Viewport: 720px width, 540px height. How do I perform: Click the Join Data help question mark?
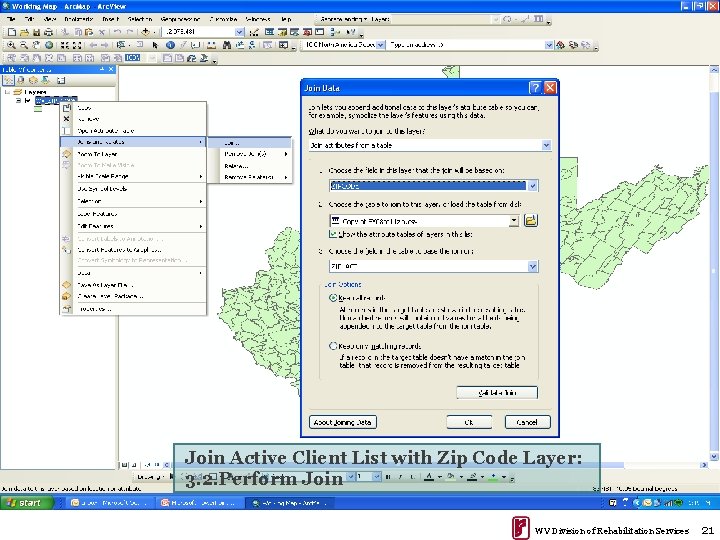pyautogui.click(x=535, y=88)
